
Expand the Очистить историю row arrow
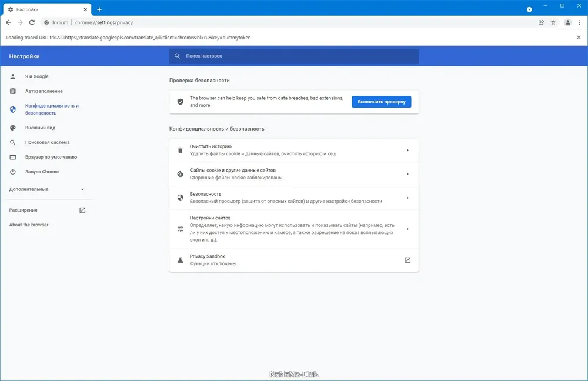pyautogui.click(x=407, y=150)
